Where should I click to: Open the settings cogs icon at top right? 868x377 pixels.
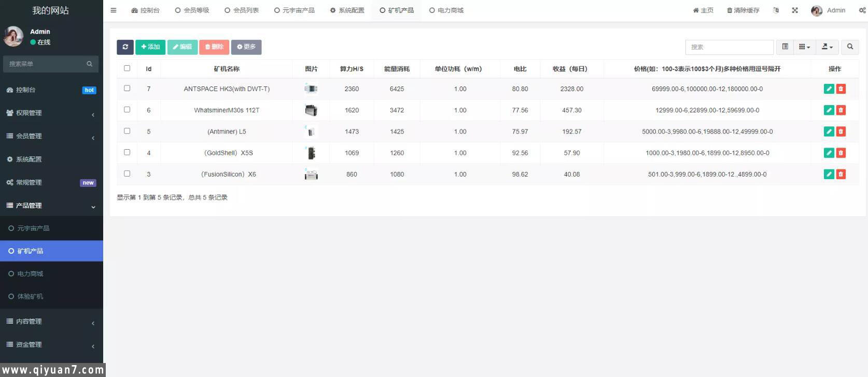[862, 10]
